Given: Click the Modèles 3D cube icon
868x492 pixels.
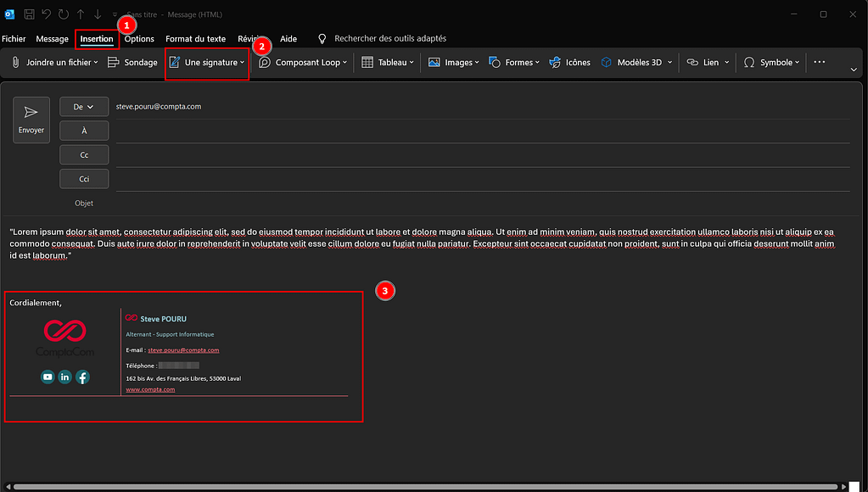Looking at the screenshot, I should [x=607, y=63].
